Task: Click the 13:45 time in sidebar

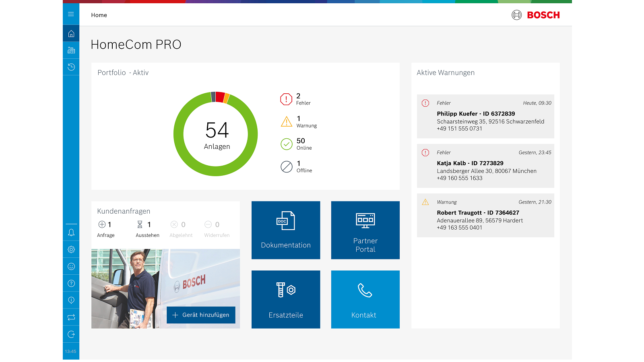Action: (70, 352)
